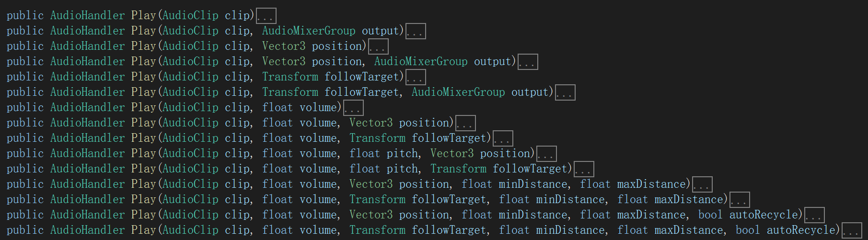This screenshot has height=240, width=868.
Task: Expand body of Play(clip, Vector3 position)
Action: tap(378, 47)
